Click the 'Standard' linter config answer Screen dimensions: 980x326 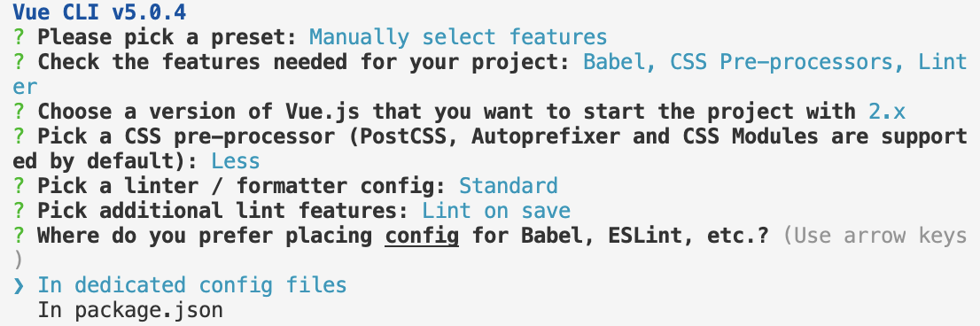508,185
